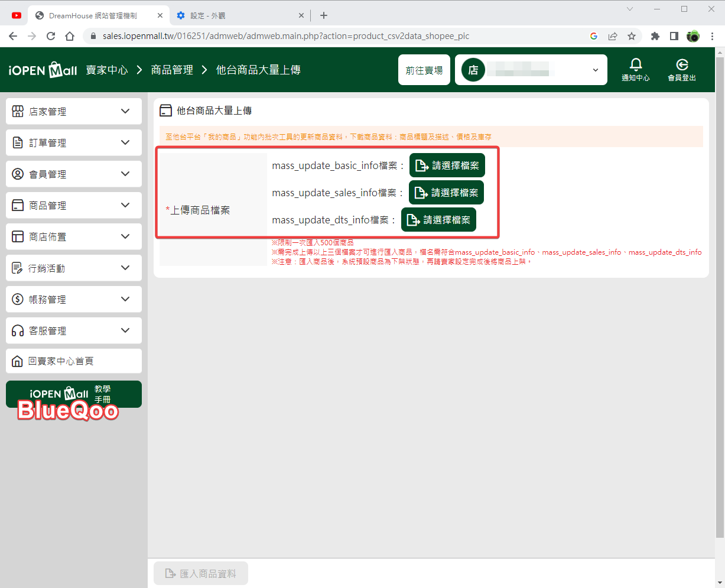Switch to the 設定 - 外觀 tab
The image size is (725, 588).
click(x=236, y=15)
